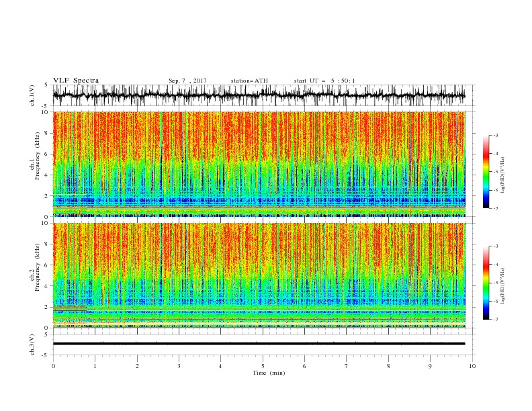The width and height of the screenshot is (532, 411).
Task: Click the "start UT = 5:50:1" header text
Action: [324, 81]
